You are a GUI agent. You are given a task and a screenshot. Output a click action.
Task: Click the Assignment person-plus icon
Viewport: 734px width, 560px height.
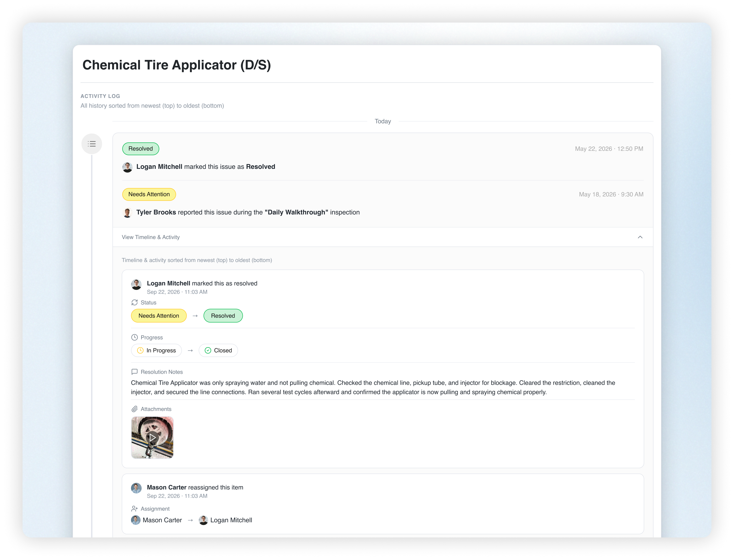pyautogui.click(x=134, y=509)
